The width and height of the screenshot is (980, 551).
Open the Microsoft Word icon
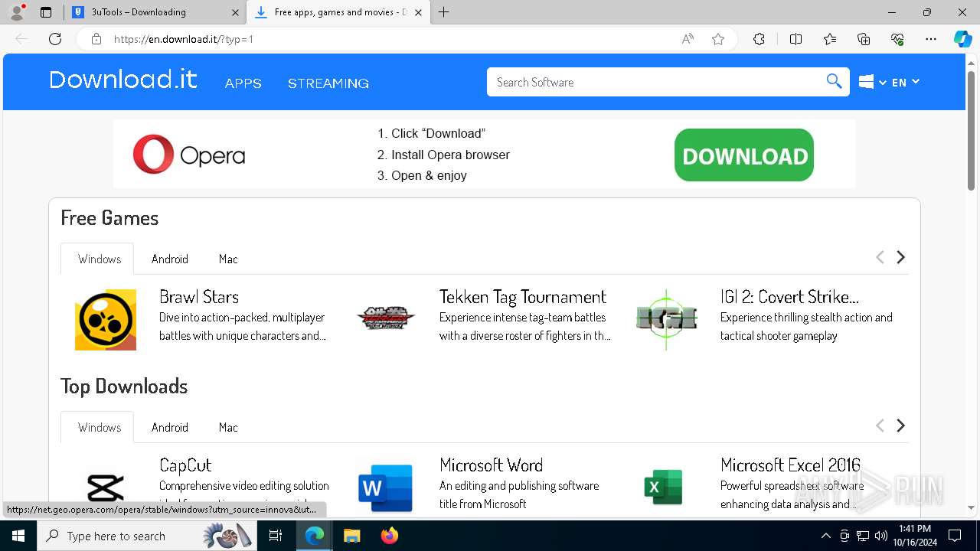click(x=386, y=487)
